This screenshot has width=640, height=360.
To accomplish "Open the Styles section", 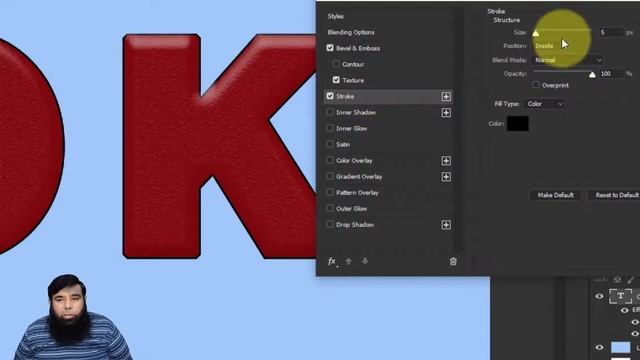I will 336,16.
